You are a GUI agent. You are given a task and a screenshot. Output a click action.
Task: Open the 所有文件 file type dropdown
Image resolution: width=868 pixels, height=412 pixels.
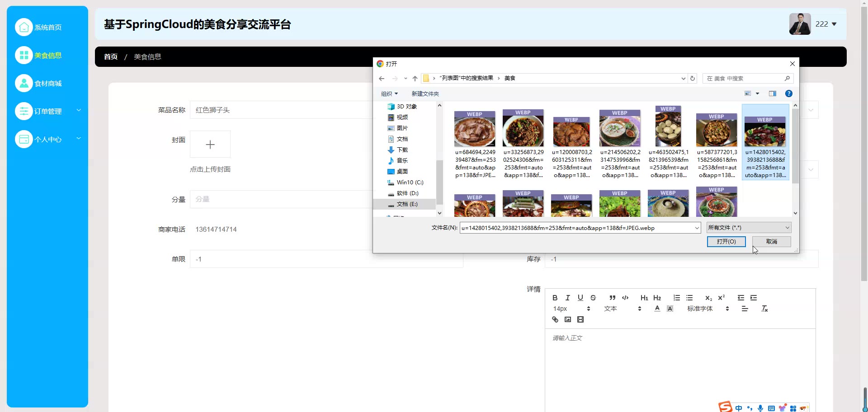[749, 228]
